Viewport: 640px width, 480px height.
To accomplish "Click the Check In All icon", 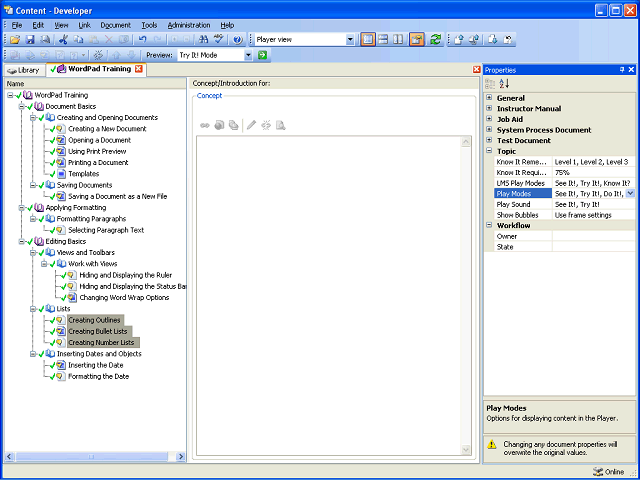I will [x=474, y=40].
